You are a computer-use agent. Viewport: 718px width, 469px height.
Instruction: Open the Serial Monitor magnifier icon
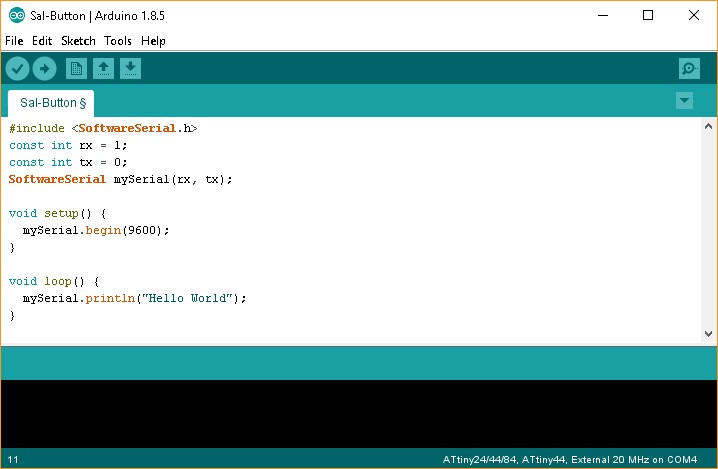[689, 69]
